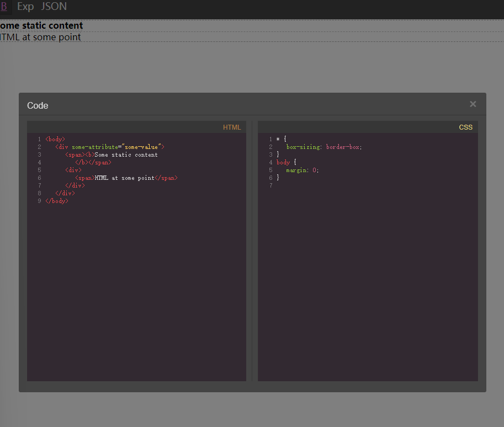
Task: Click the 'Some static content' code text
Action: [x=126, y=154]
